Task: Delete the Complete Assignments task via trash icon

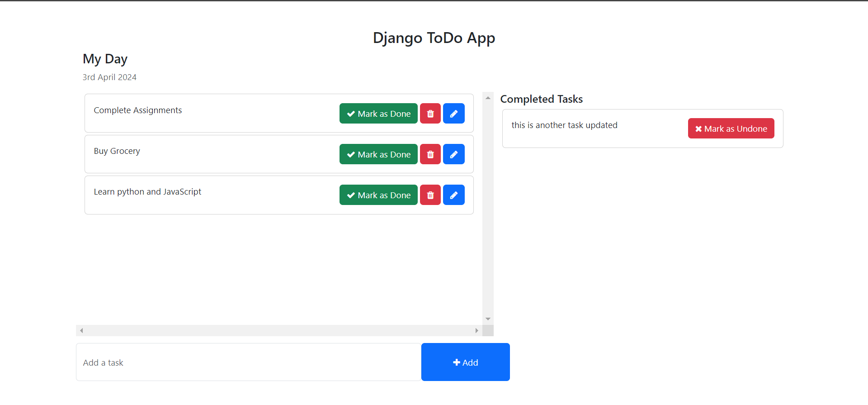Action: (430, 114)
